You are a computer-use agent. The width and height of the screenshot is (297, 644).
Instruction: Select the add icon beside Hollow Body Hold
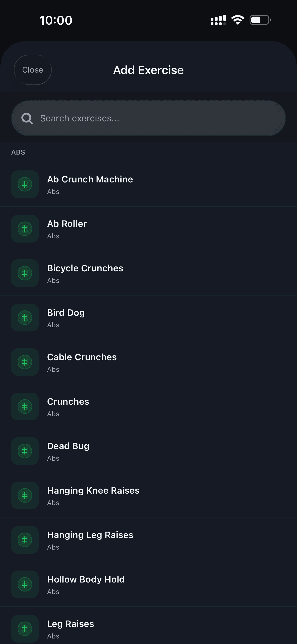click(x=24, y=585)
